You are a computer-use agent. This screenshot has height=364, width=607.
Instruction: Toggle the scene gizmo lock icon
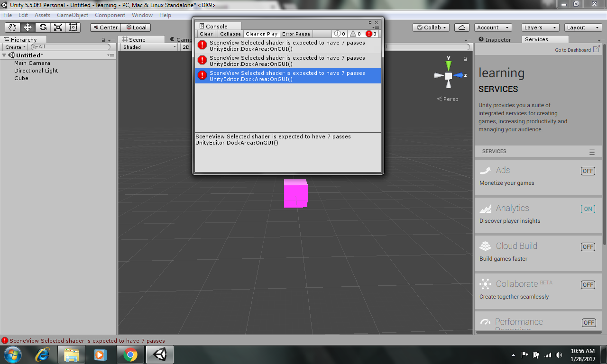point(465,59)
